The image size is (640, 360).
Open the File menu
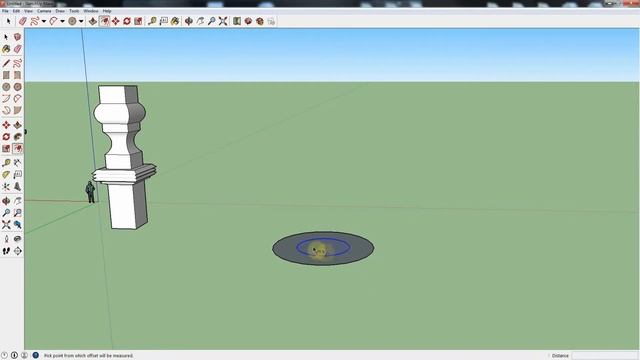point(5,11)
